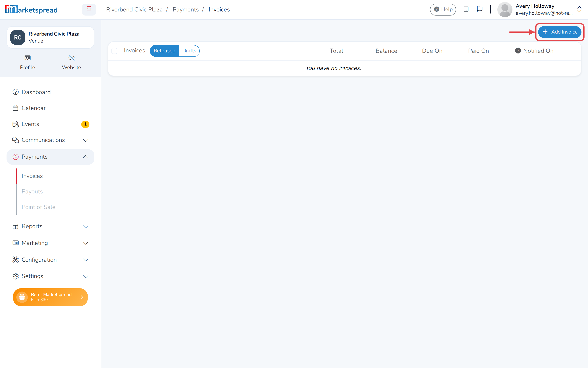Expand the Settings menu
Image resolution: width=588 pixels, height=368 pixels.
click(x=50, y=276)
